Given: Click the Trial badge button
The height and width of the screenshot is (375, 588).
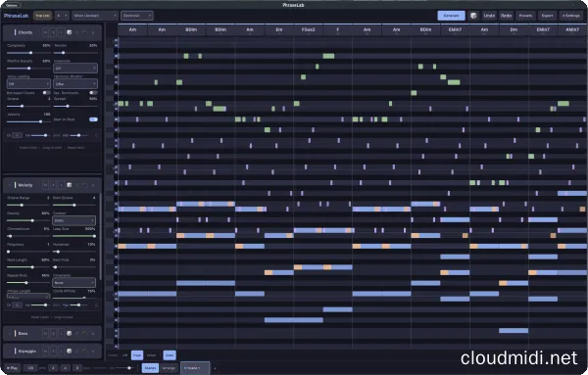Looking at the screenshot, I should coord(42,16).
